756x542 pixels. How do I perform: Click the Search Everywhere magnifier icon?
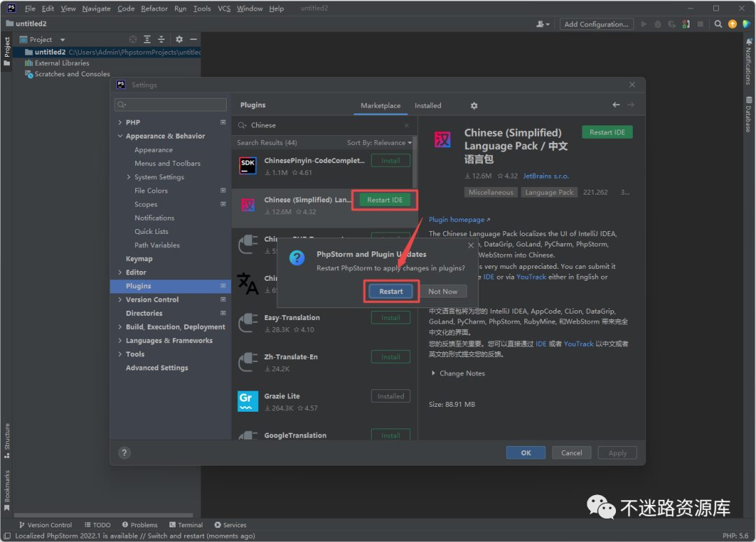[x=718, y=24]
